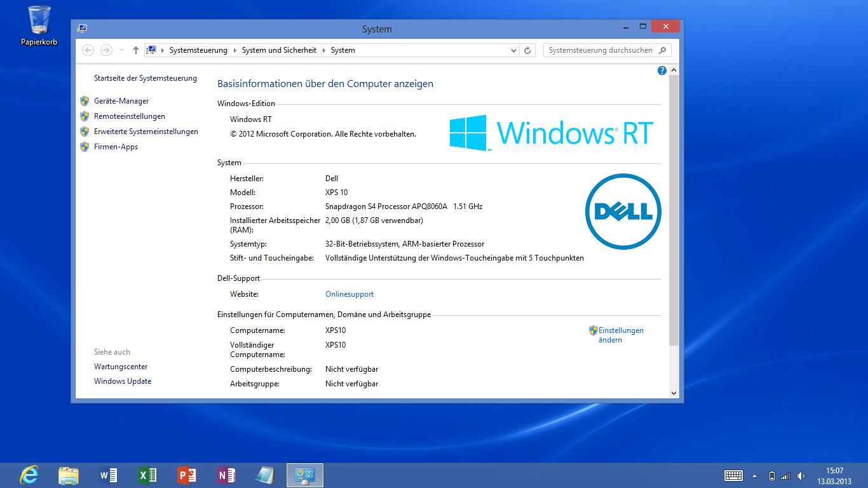868x488 pixels.
Task: Click the Hersteller value Dell
Action: pos(332,179)
